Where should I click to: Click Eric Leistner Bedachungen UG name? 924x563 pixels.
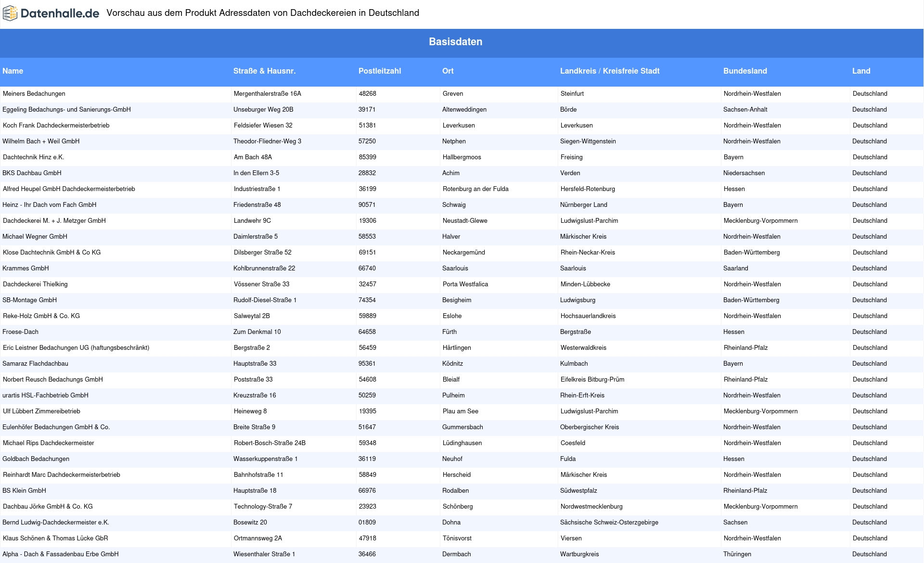click(x=76, y=348)
